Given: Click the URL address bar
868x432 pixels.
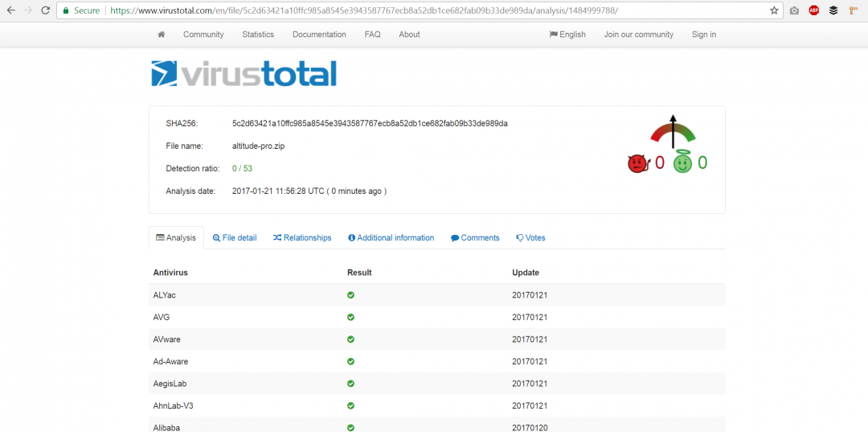Looking at the screenshot, I should click(x=419, y=10).
